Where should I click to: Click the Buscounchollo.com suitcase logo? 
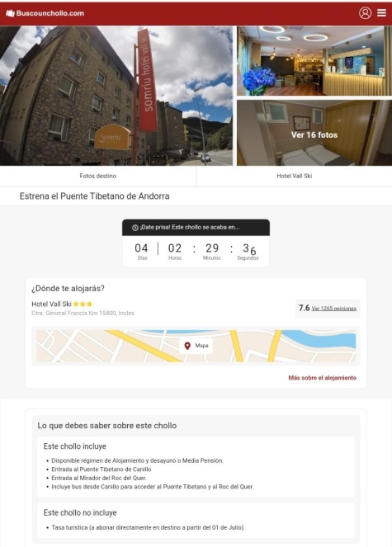10,13
